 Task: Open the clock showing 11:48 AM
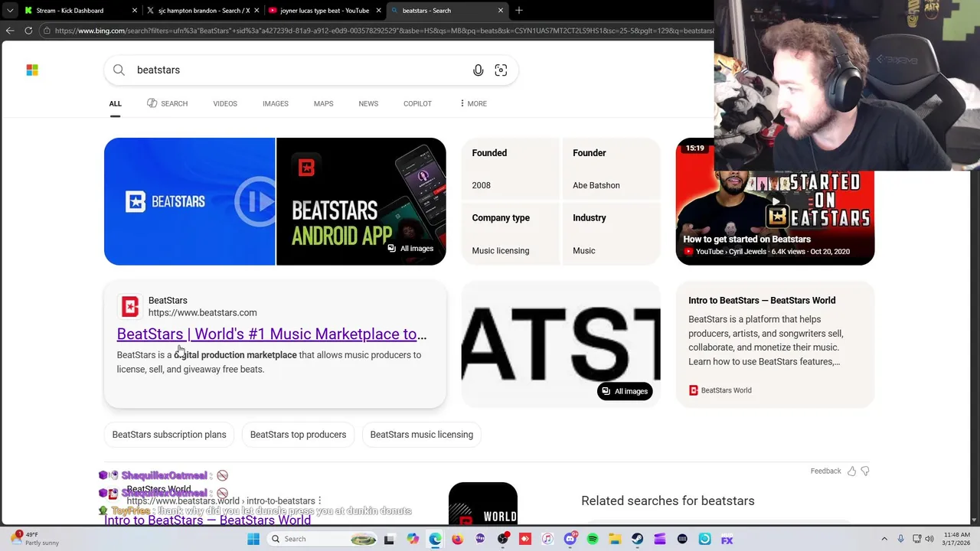956,539
